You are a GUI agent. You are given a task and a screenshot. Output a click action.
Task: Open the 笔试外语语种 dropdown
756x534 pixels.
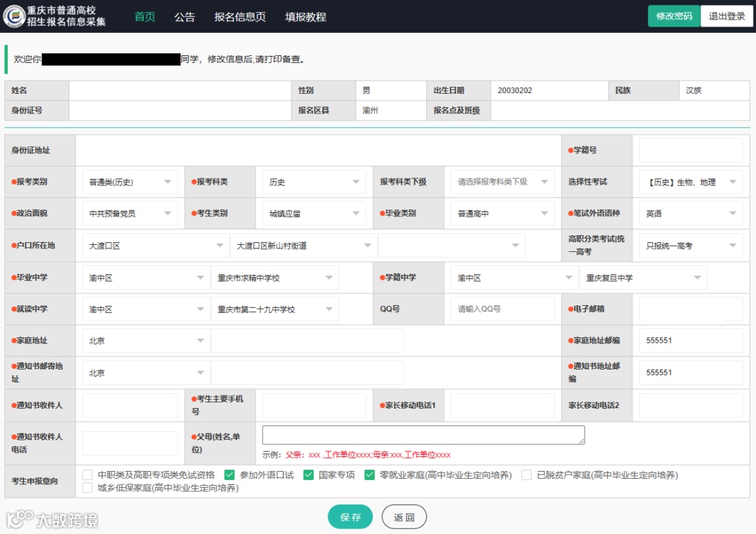tap(690, 213)
